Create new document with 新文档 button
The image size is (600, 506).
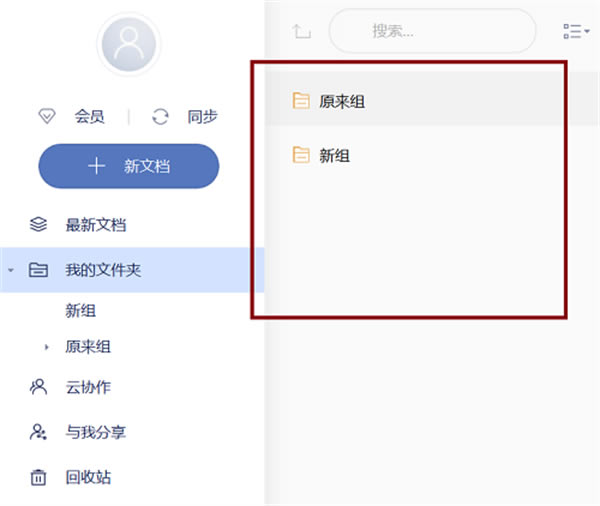(128, 166)
